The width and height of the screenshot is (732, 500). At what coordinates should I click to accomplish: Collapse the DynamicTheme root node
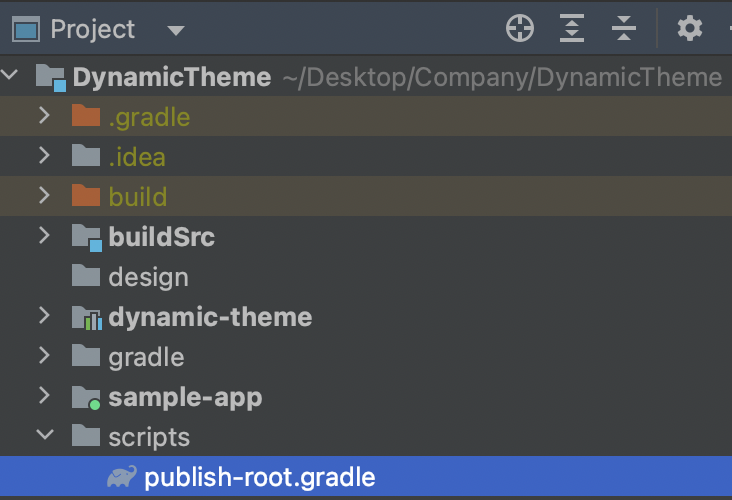pos(10,75)
